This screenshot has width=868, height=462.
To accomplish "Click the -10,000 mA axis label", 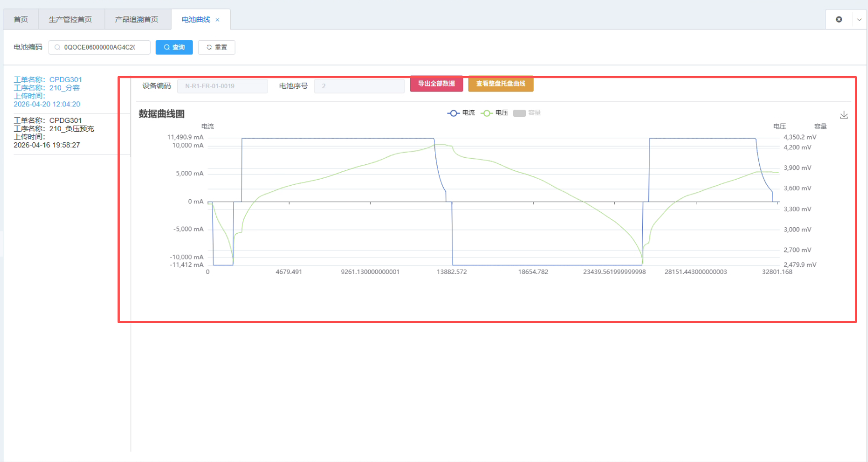I will click(x=187, y=257).
